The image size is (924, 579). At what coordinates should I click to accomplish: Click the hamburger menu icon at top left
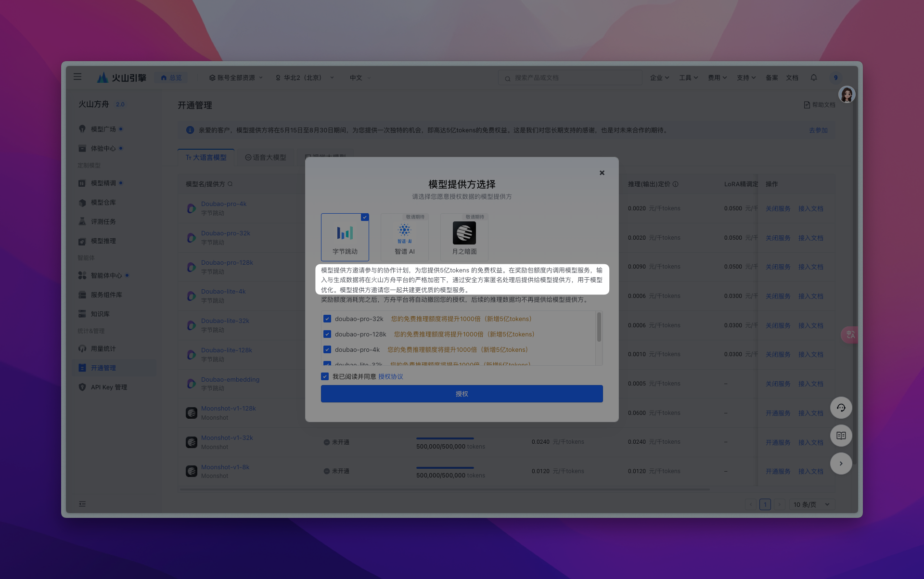click(77, 77)
